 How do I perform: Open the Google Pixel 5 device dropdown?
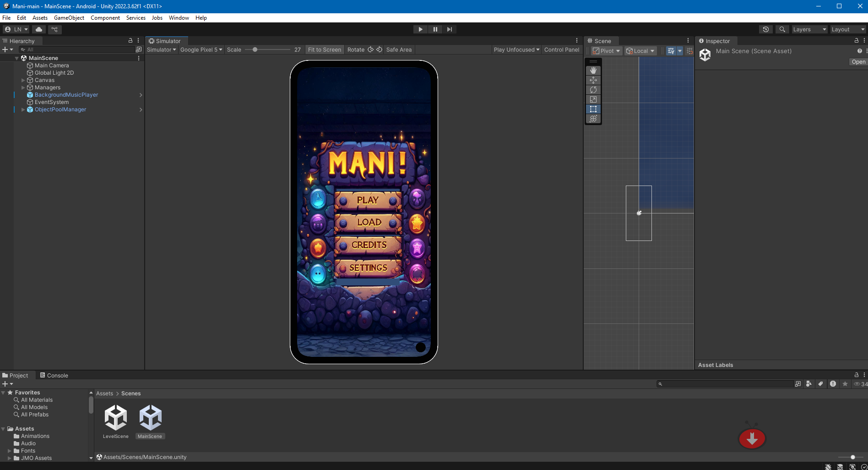201,49
